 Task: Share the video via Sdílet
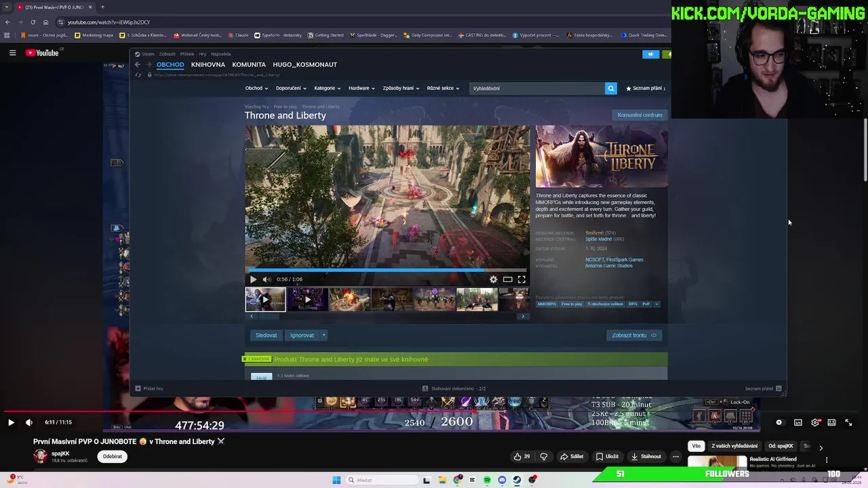coord(571,456)
